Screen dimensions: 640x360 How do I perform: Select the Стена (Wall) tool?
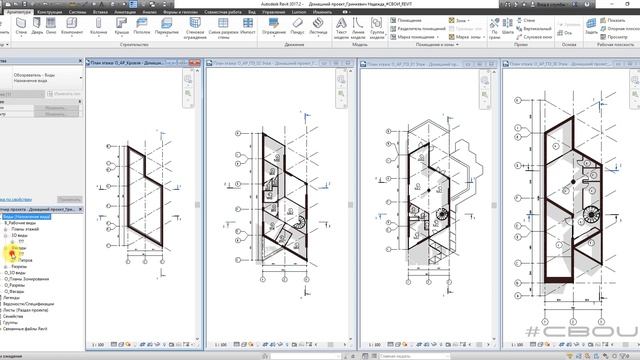coord(21,26)
